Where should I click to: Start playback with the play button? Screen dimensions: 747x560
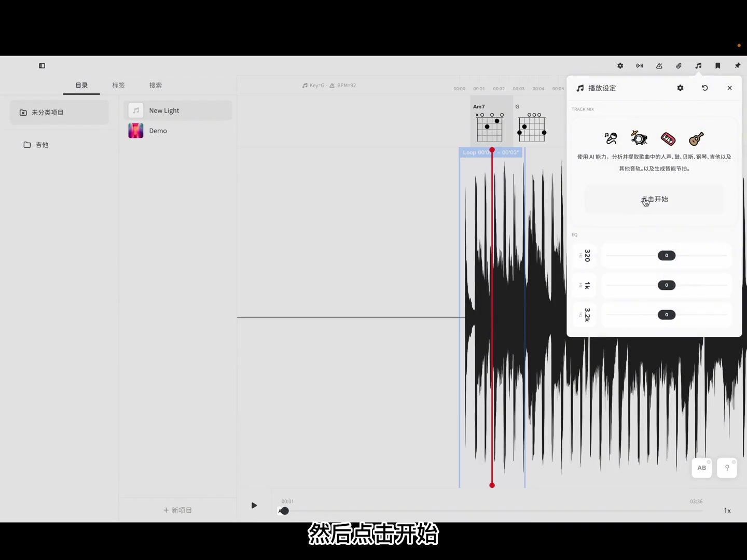tap(254, 506)
